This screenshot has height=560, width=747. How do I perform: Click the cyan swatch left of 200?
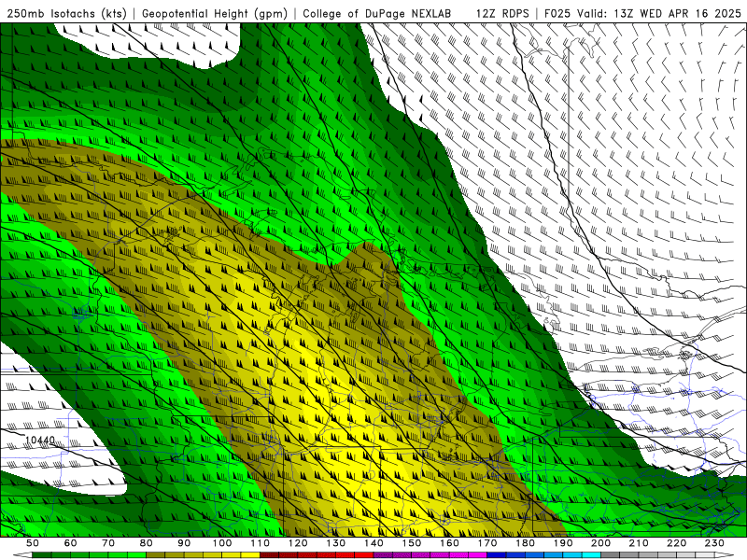coord(591,554)
